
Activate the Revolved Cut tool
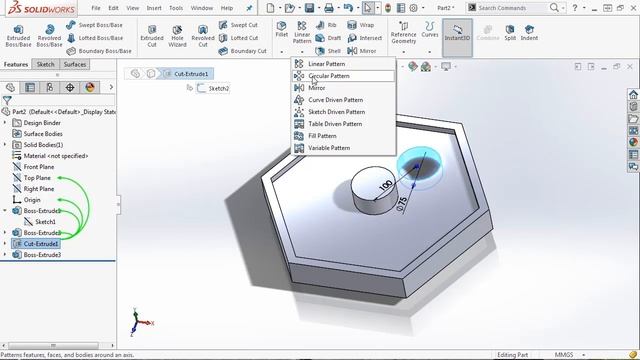pos(203,36)
